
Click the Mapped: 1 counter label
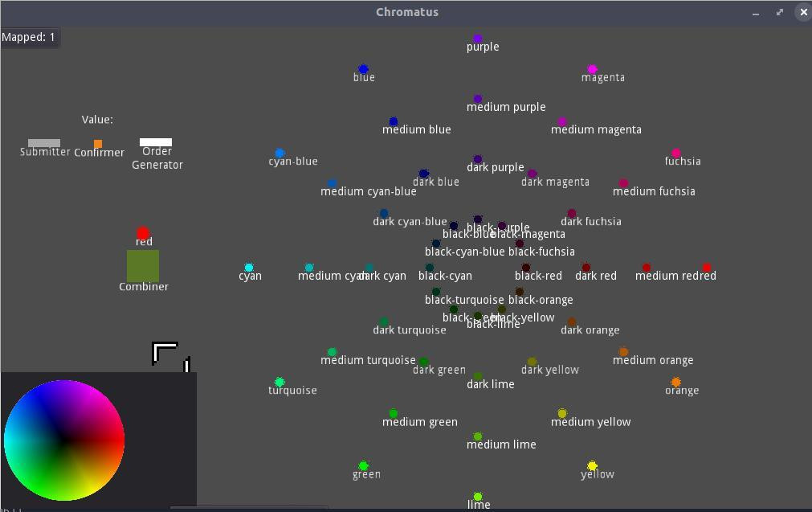28,37
